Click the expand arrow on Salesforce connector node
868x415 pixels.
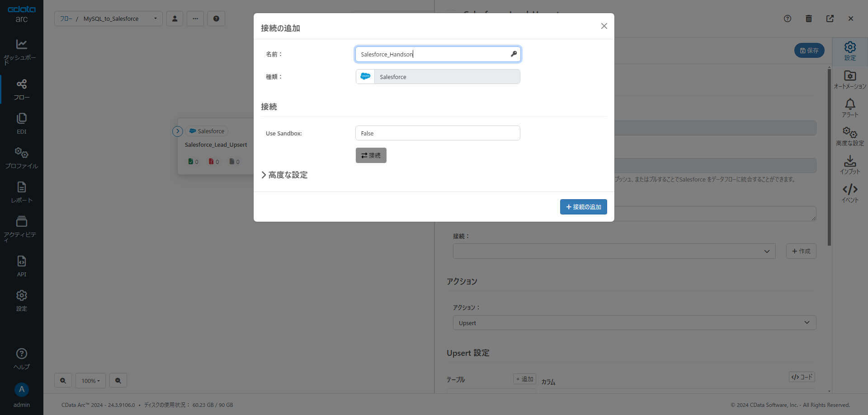(x=178, y=131)
